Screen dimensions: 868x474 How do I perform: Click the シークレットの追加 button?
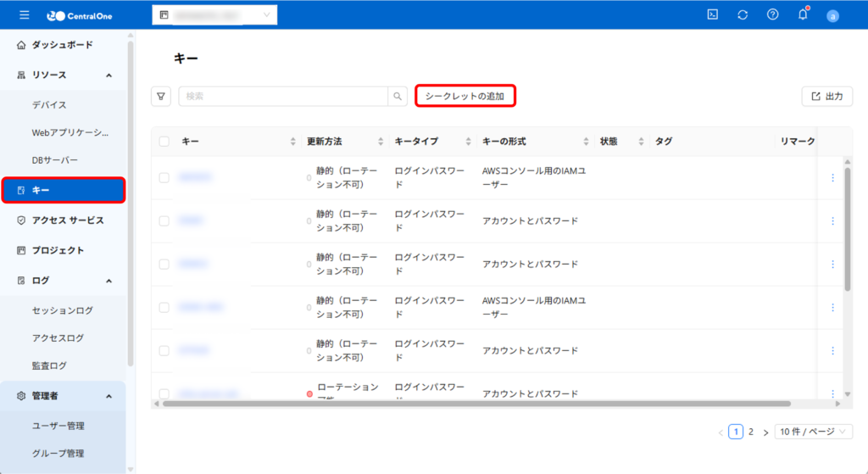[465, 97]
